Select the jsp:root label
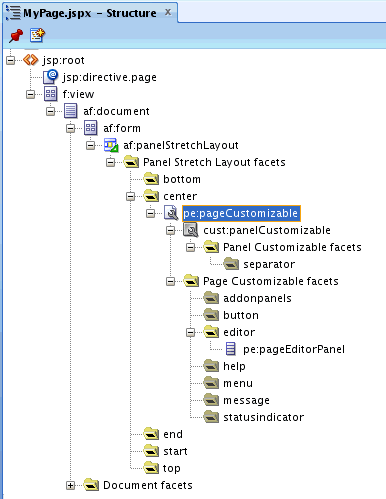This screenshot has height=499, width=386. 64,60
